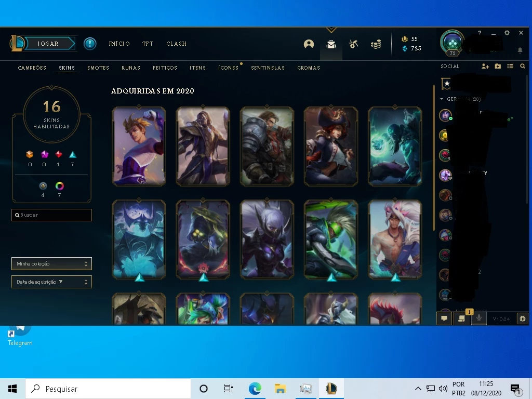Viewport: 532px width, 399px height.
Task: Open the notifications bell icon
Action: 520,50
